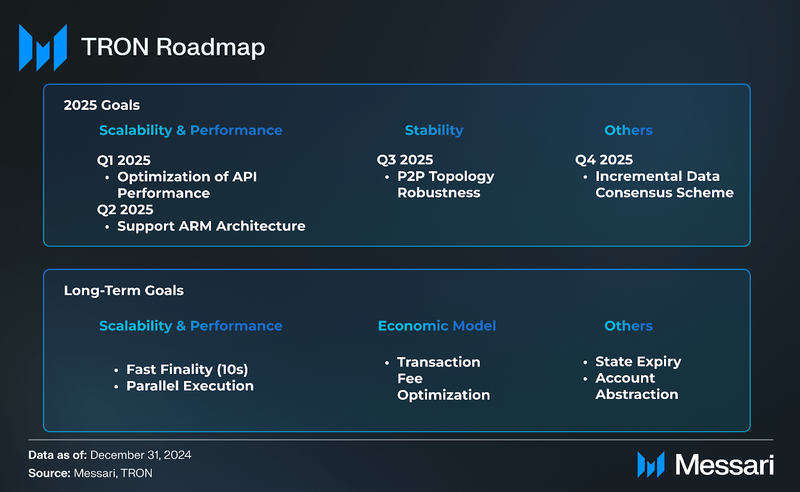Click the 'Q3 2025' label

click(x=405, y=160)
